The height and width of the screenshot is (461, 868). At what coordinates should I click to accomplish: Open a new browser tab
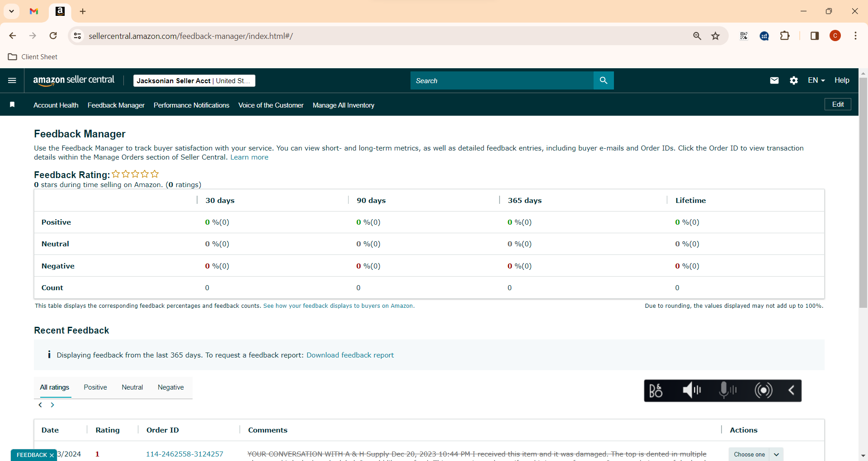tap(83, 11)
